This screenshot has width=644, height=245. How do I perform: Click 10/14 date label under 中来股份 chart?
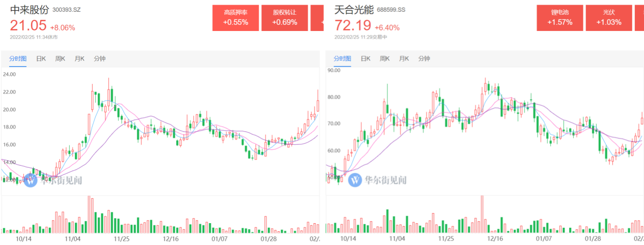pos(23,238)
